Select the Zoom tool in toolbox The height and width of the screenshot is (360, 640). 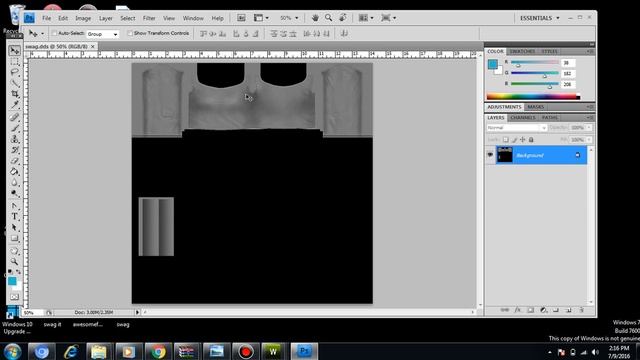click(x=15, y=261)
